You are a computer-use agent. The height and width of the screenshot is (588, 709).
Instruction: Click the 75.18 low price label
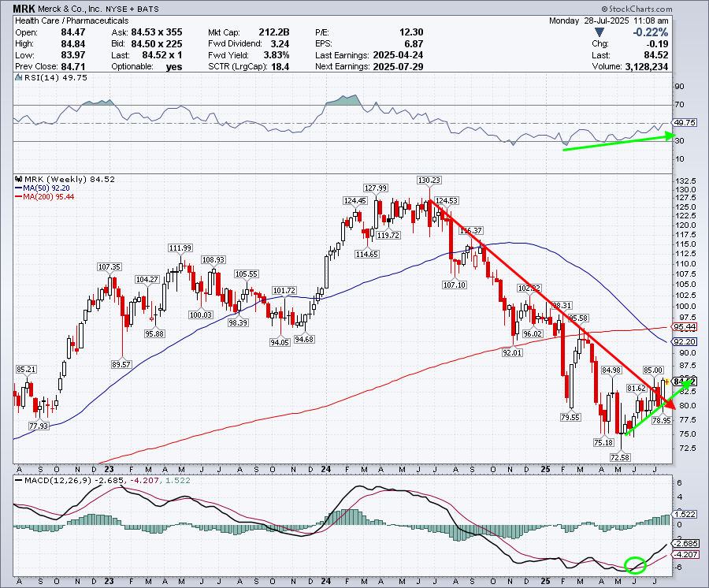603,443
